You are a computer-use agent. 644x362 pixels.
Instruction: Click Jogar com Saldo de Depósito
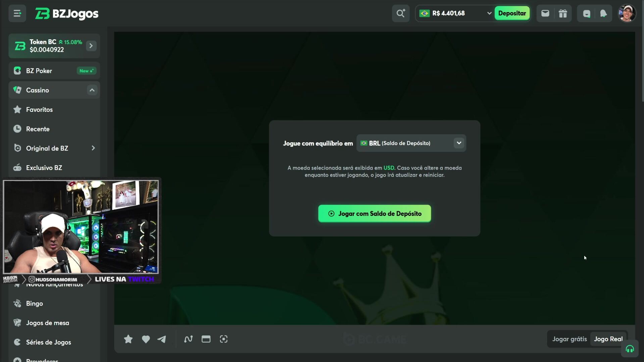coord(375,214)
